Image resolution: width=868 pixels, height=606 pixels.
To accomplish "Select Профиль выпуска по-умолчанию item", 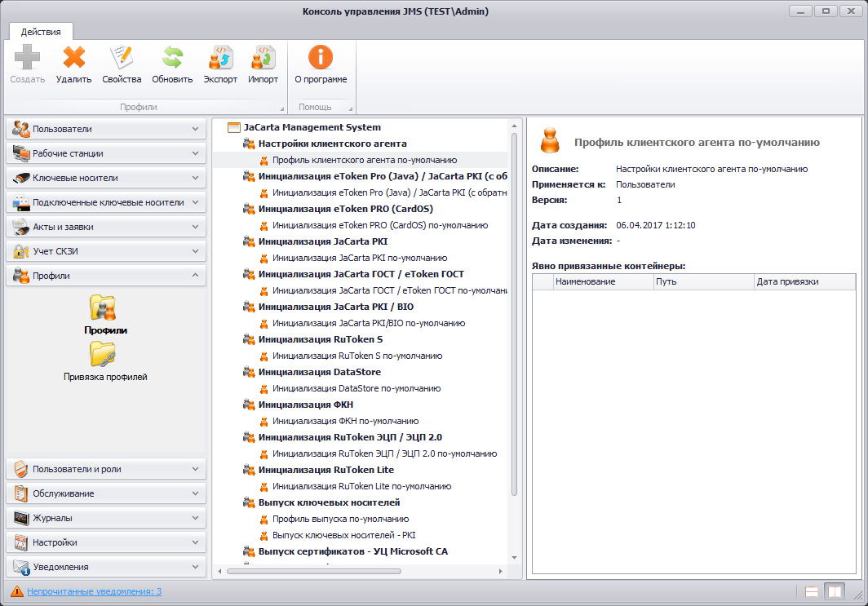I will (340, 519).
